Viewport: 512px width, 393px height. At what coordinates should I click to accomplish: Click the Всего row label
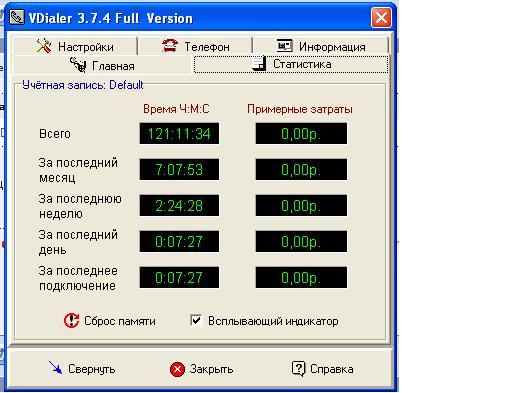click(x=55, y=134)
